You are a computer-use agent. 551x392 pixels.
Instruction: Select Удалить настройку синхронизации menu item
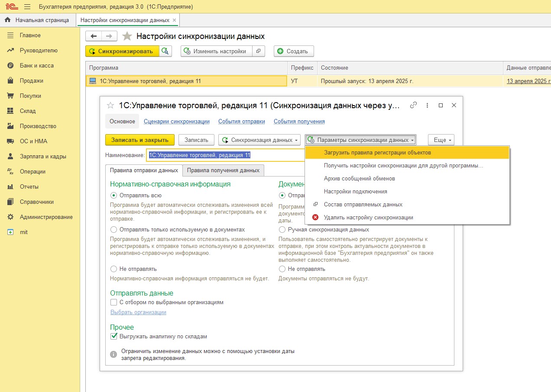point(407,218)
